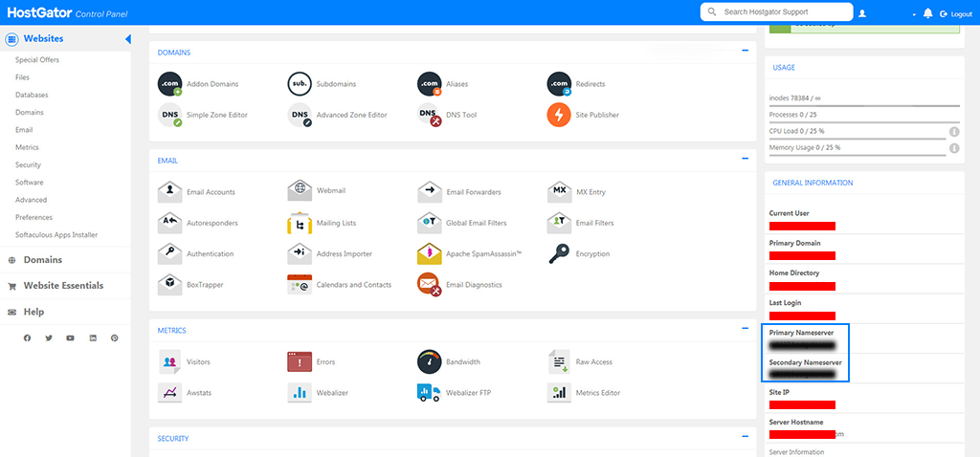Open Webalizer chart icon

point(300,393)
